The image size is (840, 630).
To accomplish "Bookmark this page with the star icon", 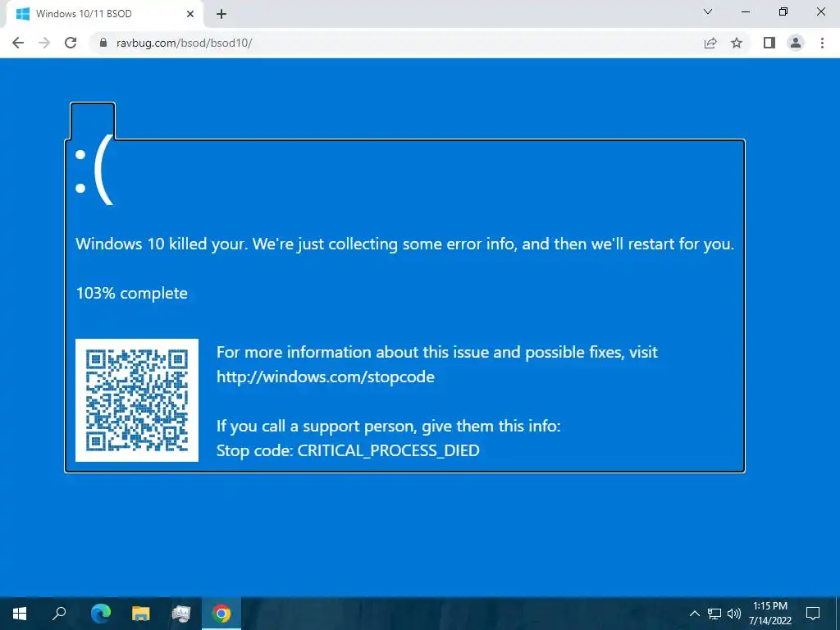I will coord(737,43).
